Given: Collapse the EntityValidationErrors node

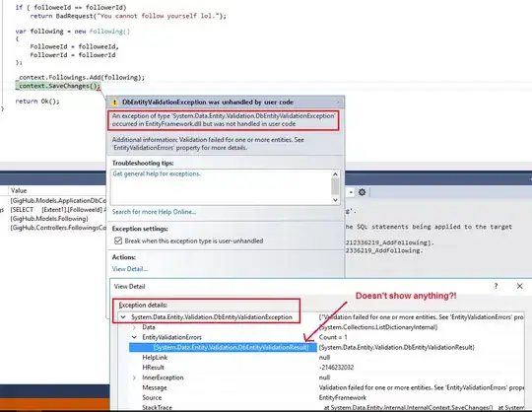Looking at the screenshot, I should pyautogui.click(x=134, y=337).
